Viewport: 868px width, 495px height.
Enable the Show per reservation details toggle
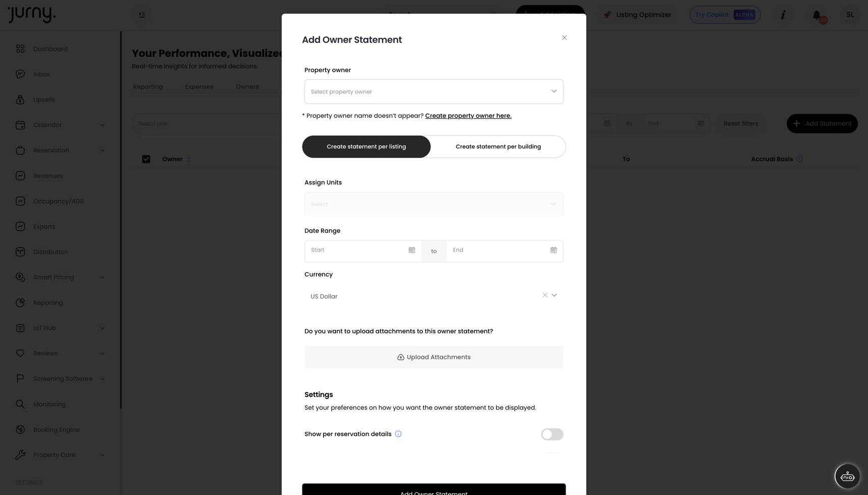click(x=552, y=434)
